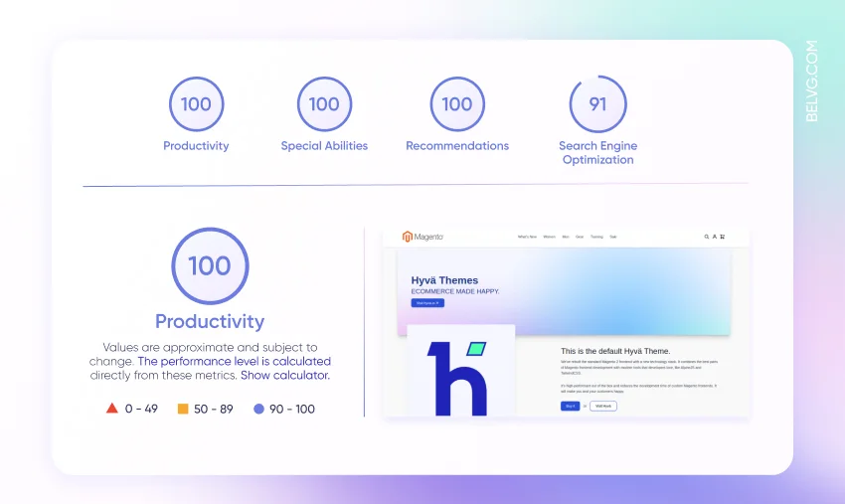Click the 'Search Engine Optimization' label
Image resolution: width=845 pixels, height=504 pixels.
598,152
